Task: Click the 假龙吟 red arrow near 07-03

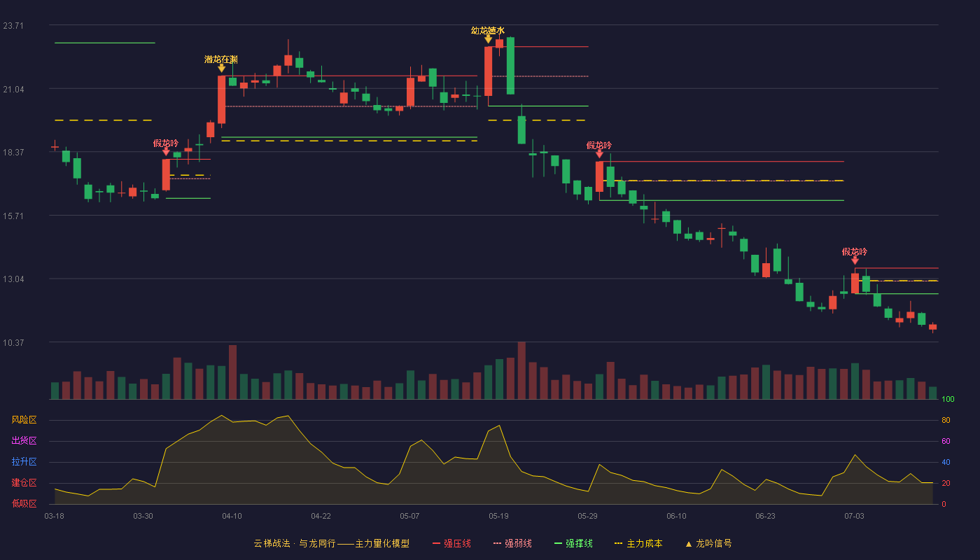Action: (855, 260)
